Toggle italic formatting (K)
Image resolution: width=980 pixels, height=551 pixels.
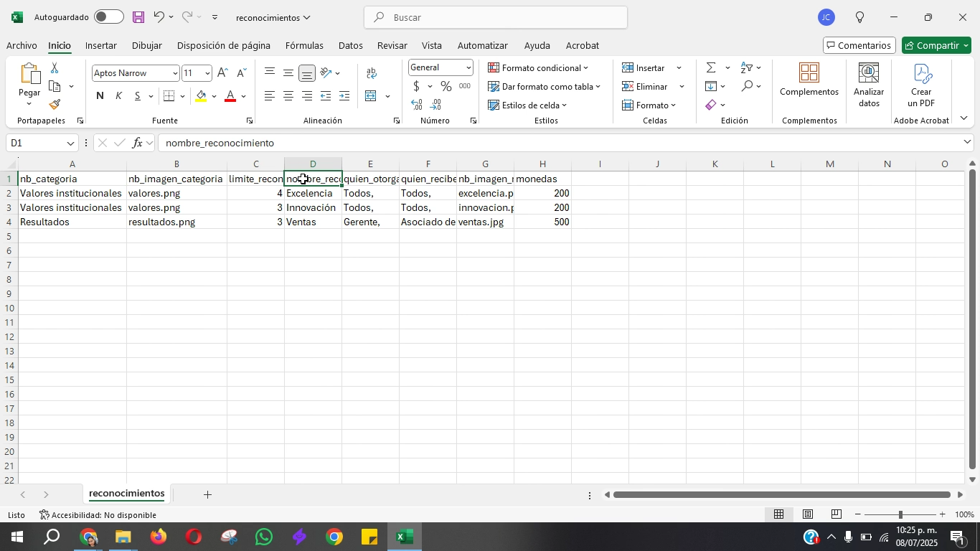coord(118,96)
